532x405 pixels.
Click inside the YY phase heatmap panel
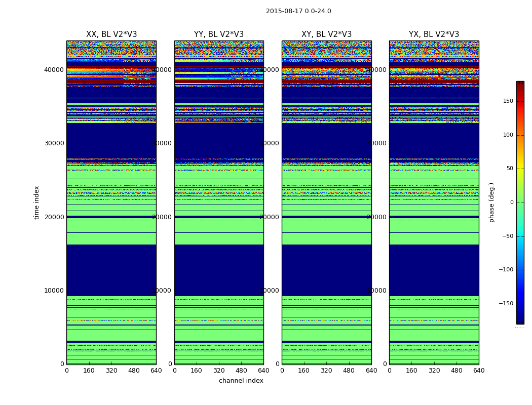tap(219, 202)
